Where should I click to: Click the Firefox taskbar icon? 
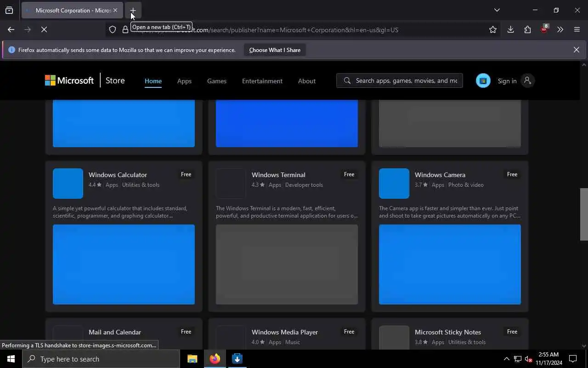pyautogui.click(x=215, y=359)
